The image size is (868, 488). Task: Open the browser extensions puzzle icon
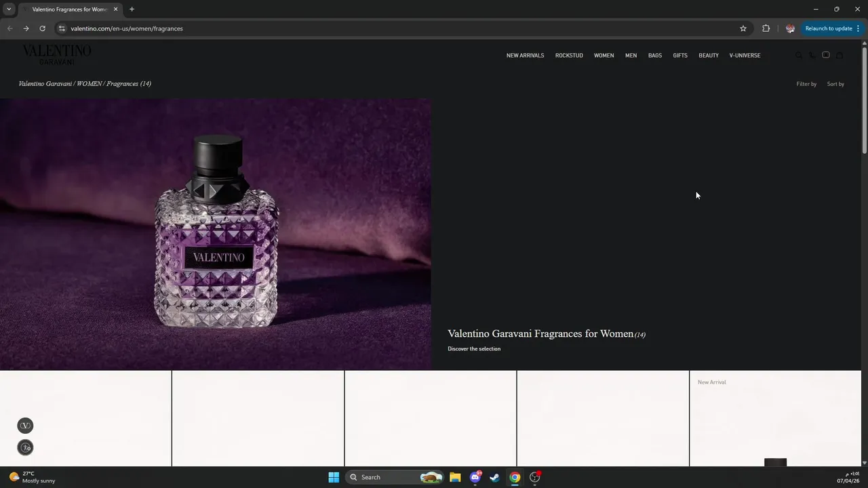pyautogui.click(x=766, y=28)
